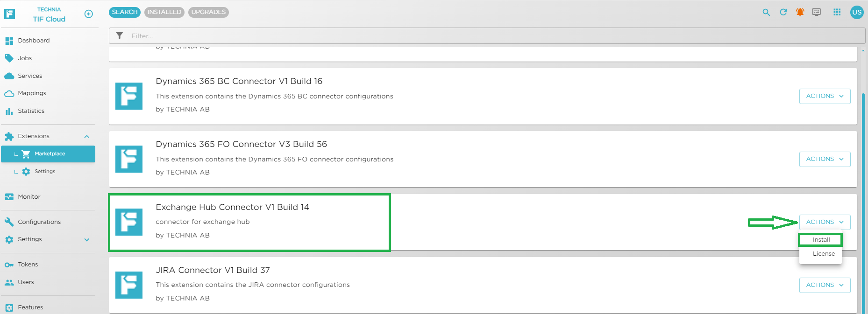Go to Dashboard in the sidebar
The height and width of the screenshot is (314, 868).
34,41
